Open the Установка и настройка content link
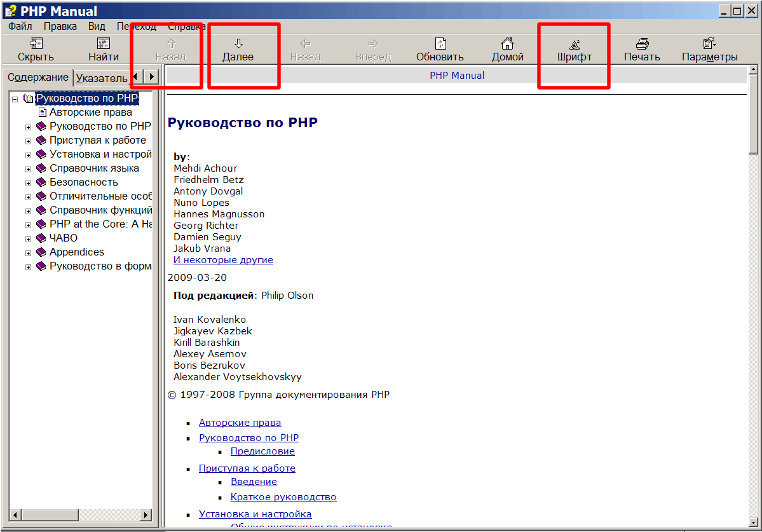Screen dimensions: 762x532 pyautogui.click(x=255, y=514)
